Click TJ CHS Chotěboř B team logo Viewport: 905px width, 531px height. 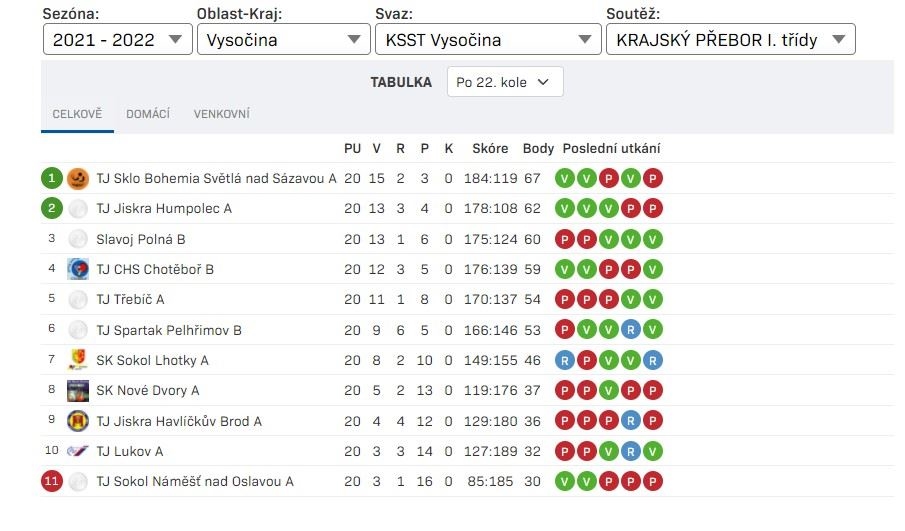coord(78,269)
